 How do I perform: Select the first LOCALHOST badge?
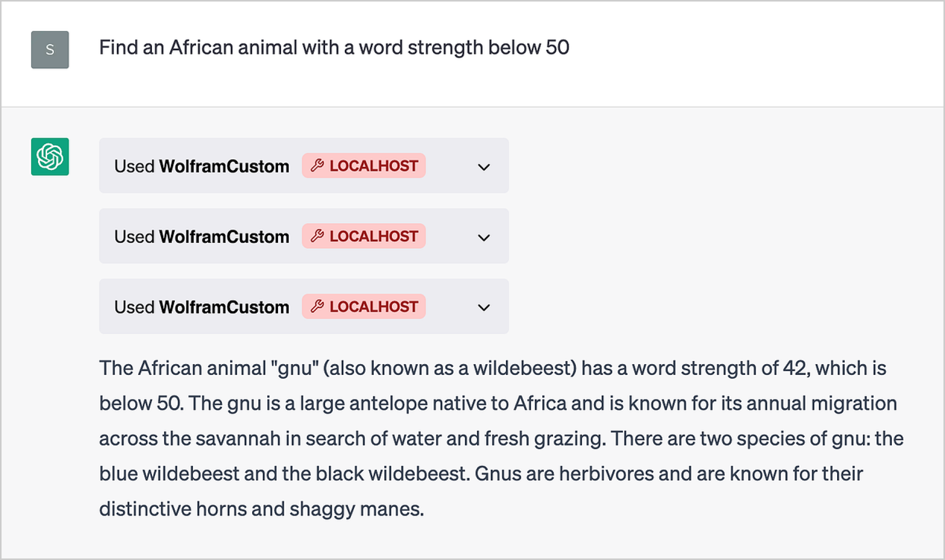[364, 166]
